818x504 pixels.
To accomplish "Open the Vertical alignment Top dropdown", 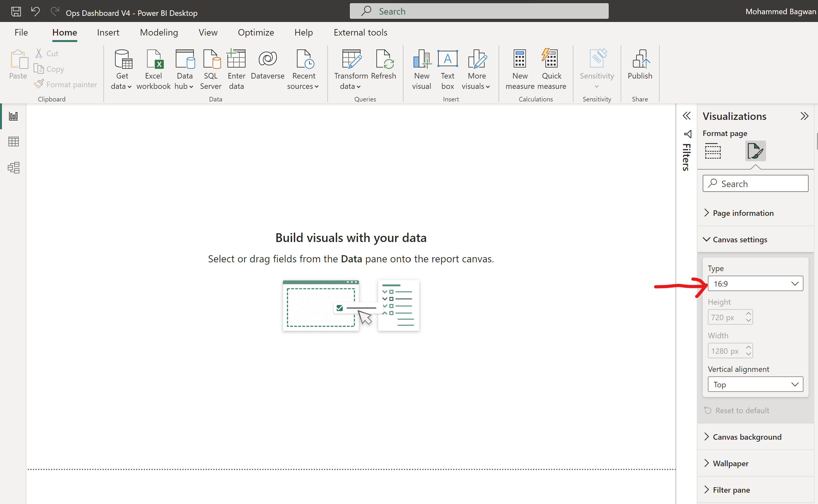I will click(x=755, y=384).
